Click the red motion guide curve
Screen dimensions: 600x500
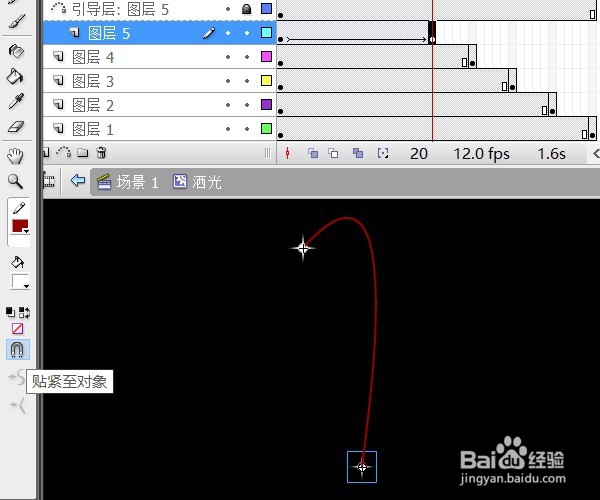pos(375,306)
